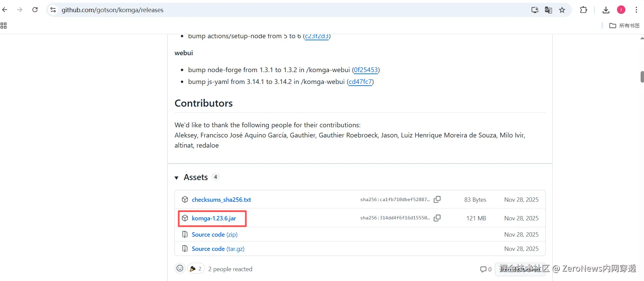Viewport: 644px width, 281px height.
Task: Open the apps grid in the bookmarks bar
Action: 4,26
